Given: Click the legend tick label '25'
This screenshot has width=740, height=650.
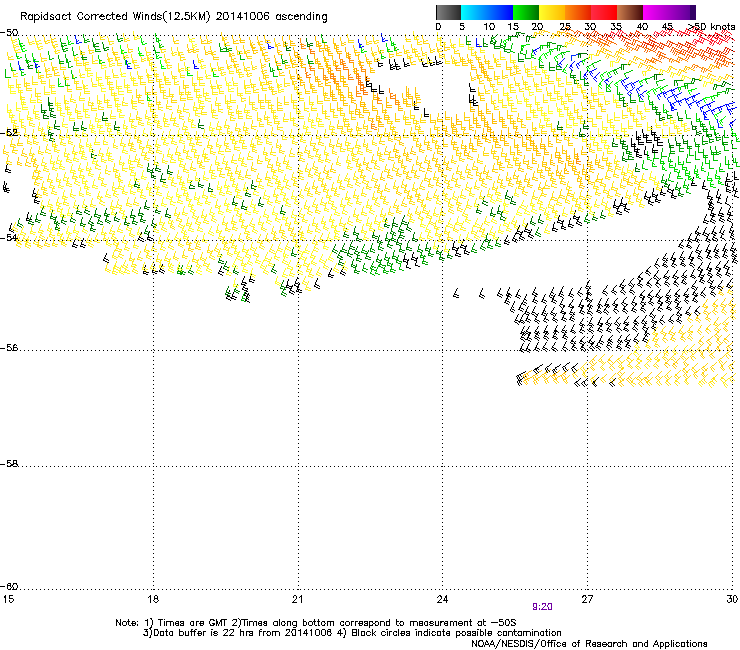Looking at the screenshot, I should click(x=565, y=27).
